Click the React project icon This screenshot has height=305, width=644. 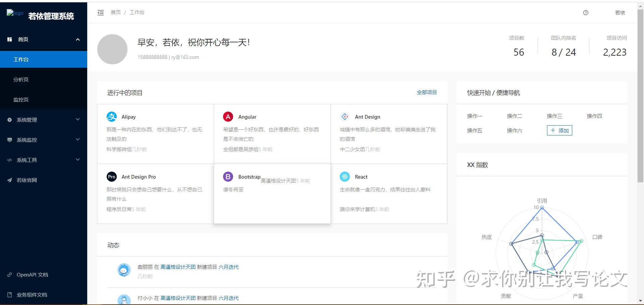pos(344,177)
